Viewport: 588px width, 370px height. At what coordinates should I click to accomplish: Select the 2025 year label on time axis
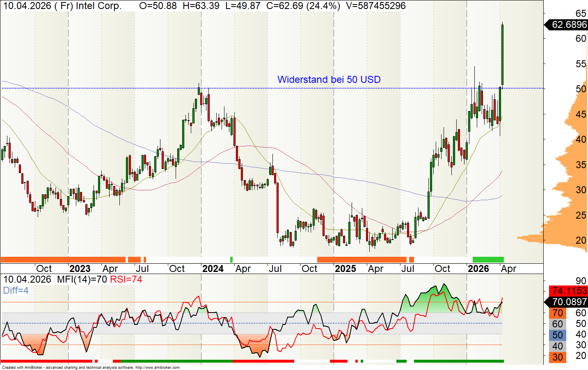pos(345,269)
